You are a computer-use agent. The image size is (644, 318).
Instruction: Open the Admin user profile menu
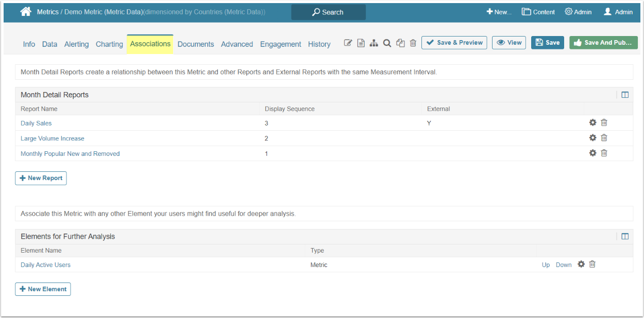[618, 12]
